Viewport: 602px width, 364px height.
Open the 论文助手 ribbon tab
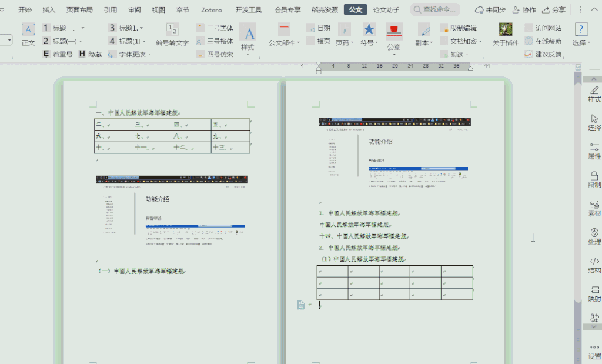[x=386, y=9]
